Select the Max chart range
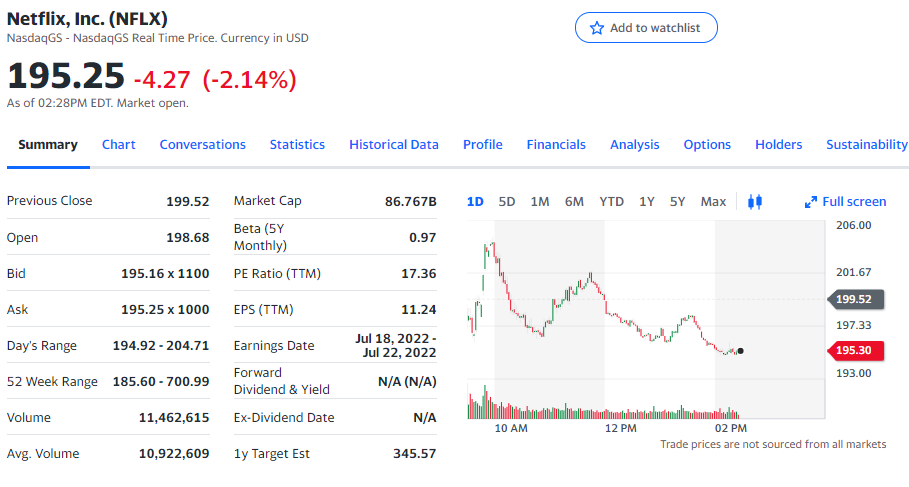 pos(713,202)
